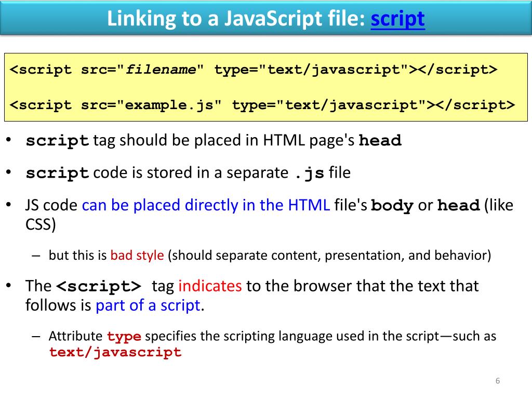Open the 'script' hyperlink in slide title
Image resolution: width=532 pixels, height=399 pixels.
point(397,19)
